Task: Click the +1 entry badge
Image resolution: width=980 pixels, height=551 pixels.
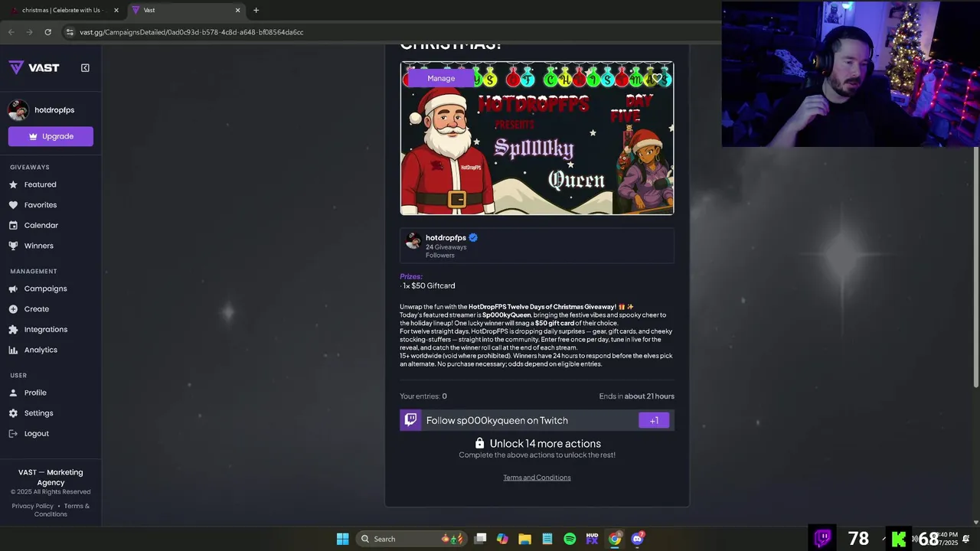Action: (654, 420)
